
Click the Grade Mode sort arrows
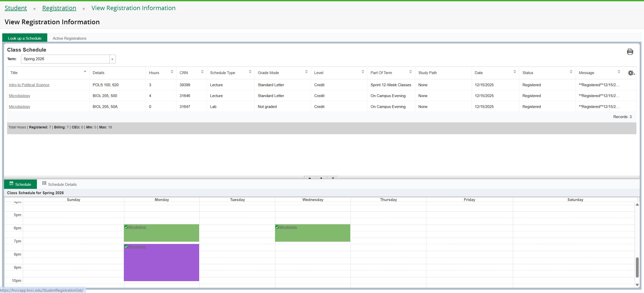pyautogui.click(x=306, y=72)
